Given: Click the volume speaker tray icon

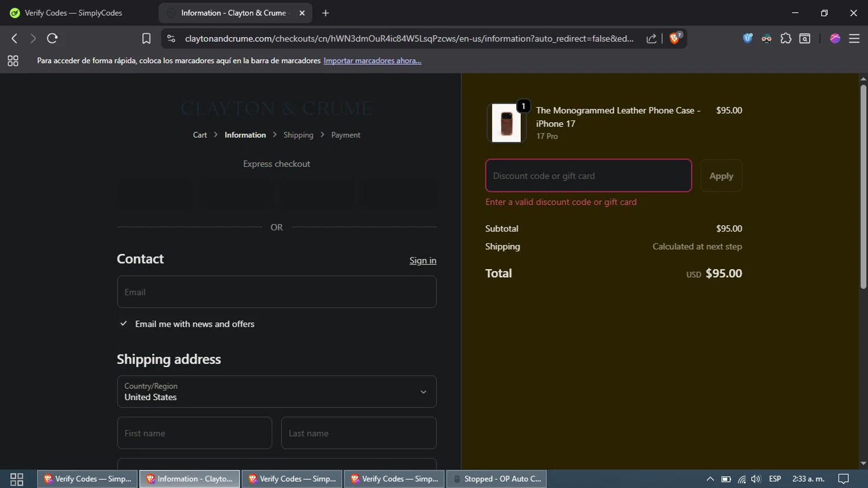Looking at the screenshot, I should click(x=756, y=479).
